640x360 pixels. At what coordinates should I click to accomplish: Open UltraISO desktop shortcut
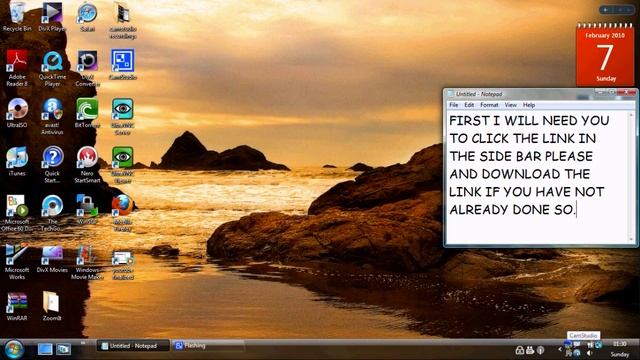[x=17, y=113]
